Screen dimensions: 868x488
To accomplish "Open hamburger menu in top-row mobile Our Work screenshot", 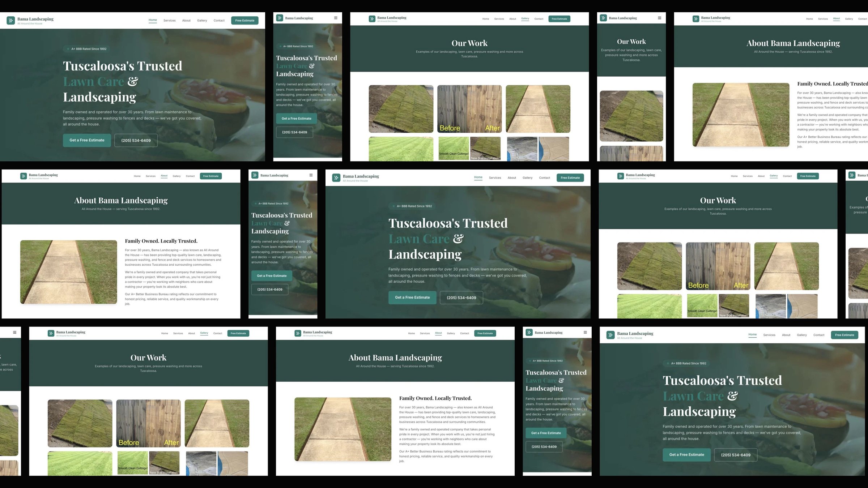I will point(659,18).
